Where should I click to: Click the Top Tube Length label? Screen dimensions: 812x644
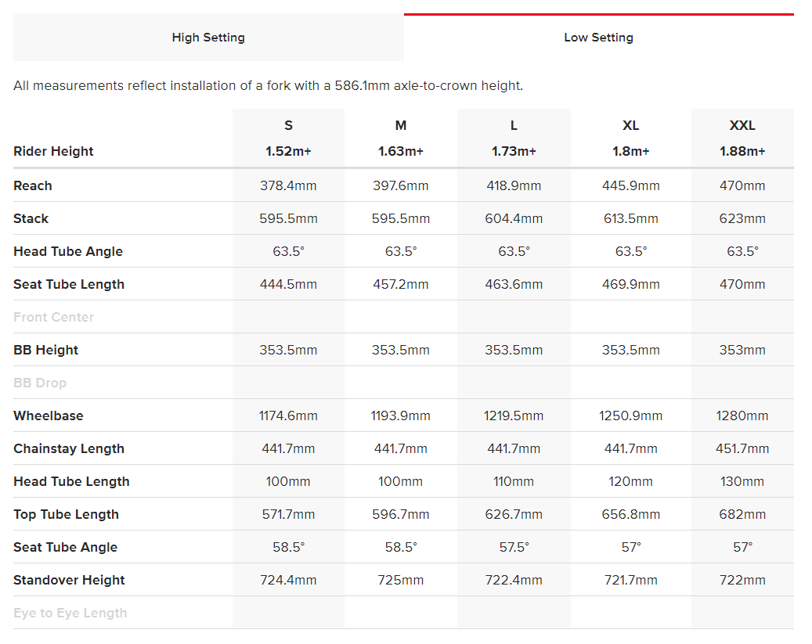[67, 514]
